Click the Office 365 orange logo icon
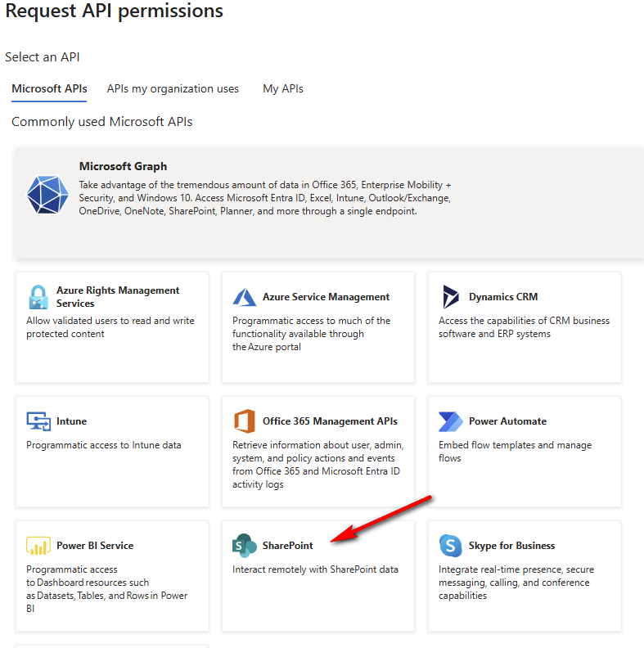644x648 pixels. (x=245, y=421)
